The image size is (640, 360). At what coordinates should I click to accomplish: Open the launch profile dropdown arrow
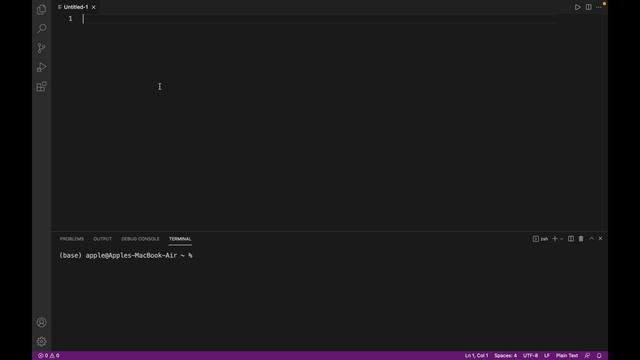(562, 239)
